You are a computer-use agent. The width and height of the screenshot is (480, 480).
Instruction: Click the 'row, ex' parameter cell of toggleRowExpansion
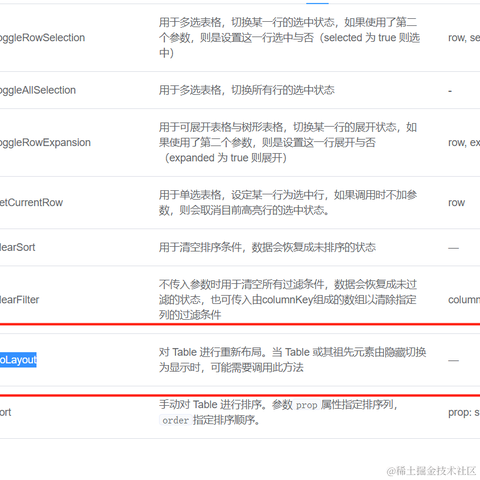464,142
